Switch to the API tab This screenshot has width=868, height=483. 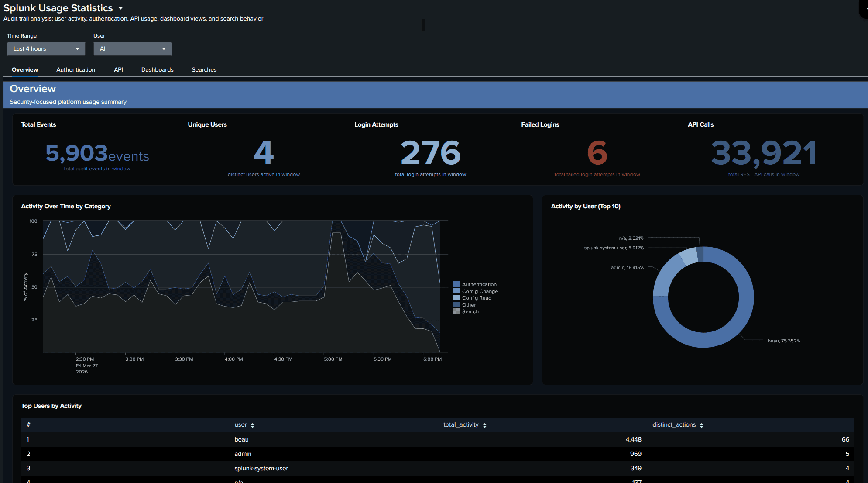118,69
